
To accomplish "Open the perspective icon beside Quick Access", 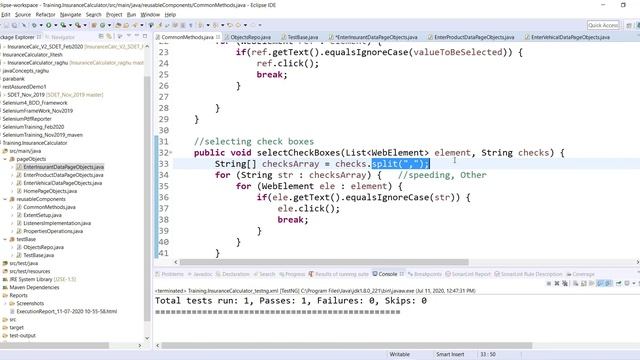I will (x=629, y=25).
